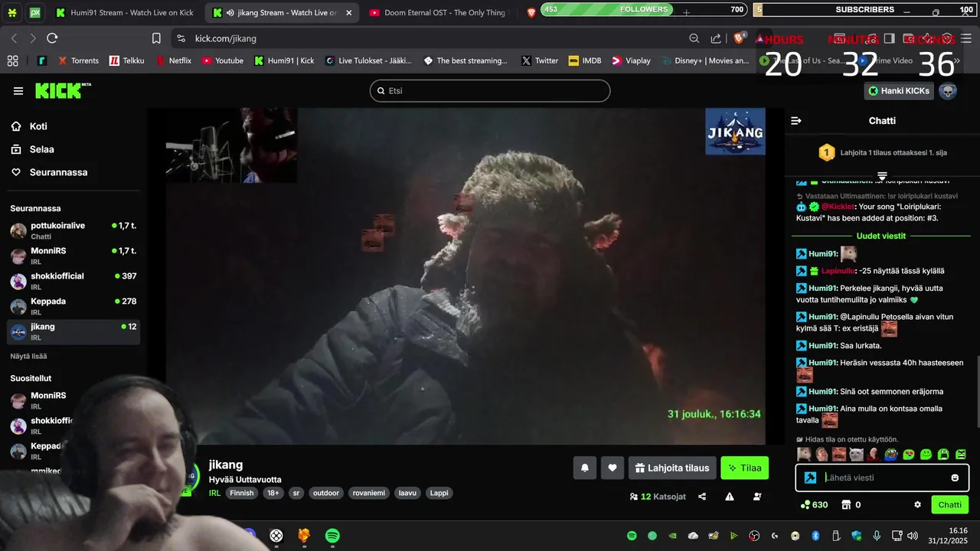The height and width of the screenshot is (551, 980).
Task: Expand the gift leaderboard chevron
Action: coord(882,176)
